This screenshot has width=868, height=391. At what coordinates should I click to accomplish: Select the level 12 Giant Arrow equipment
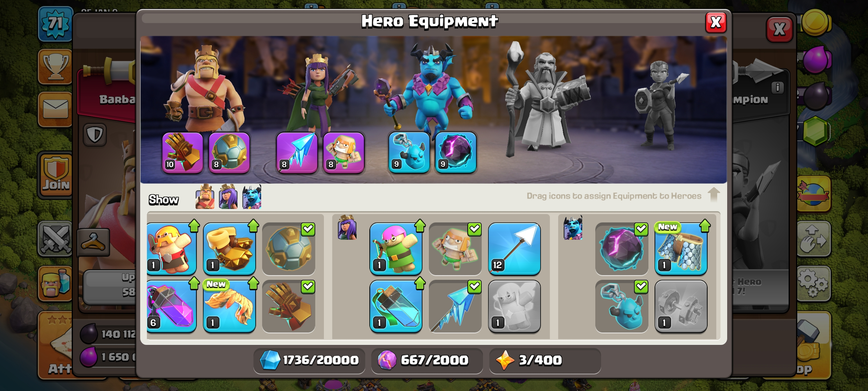pyautogui.click(x=514, y=249)
